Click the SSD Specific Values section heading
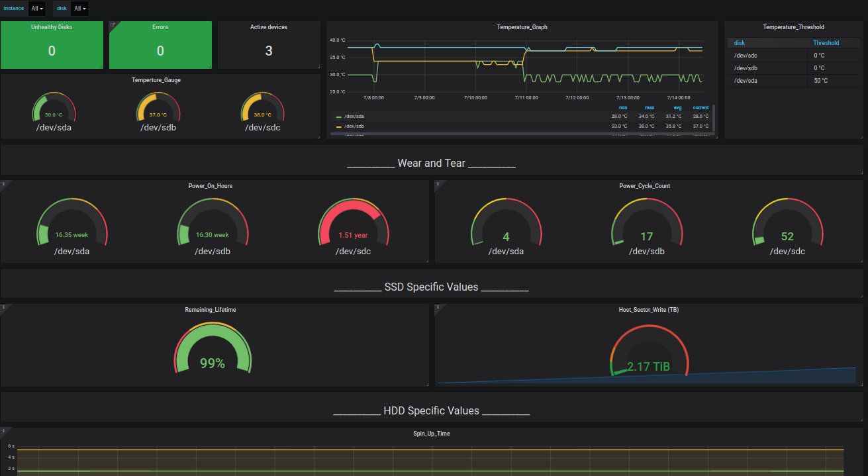 click(x=431, y=287)
